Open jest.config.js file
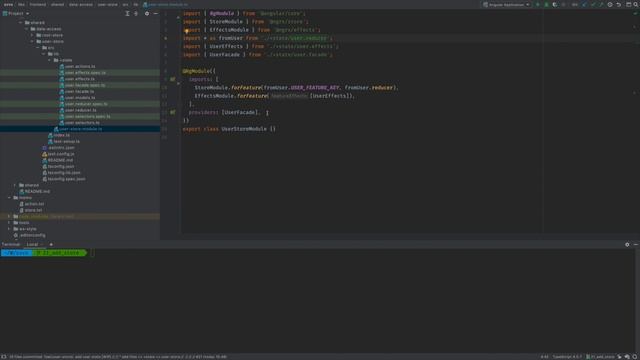 coord(58,154)
